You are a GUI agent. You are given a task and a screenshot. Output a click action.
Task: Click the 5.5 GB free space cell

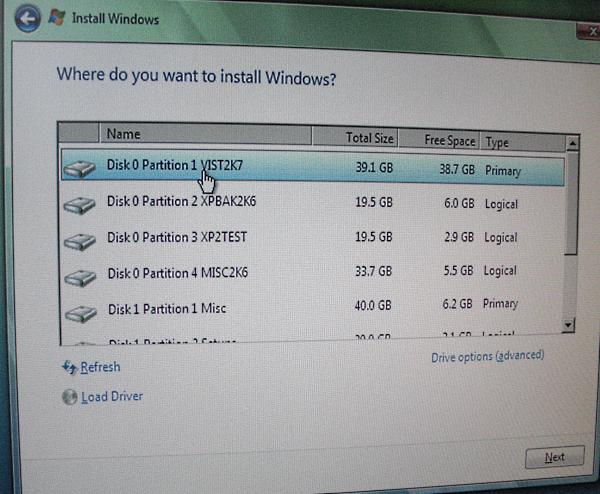pyautogui.click(x=458, y=271)
